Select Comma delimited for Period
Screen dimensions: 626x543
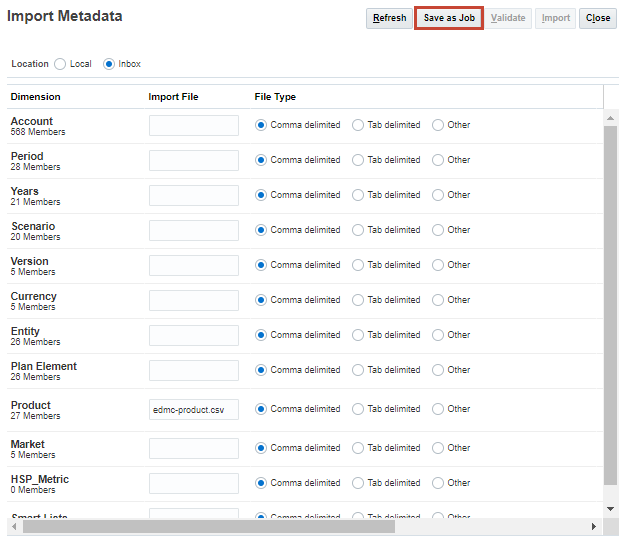pyautogui.click(x=261, y=160)
